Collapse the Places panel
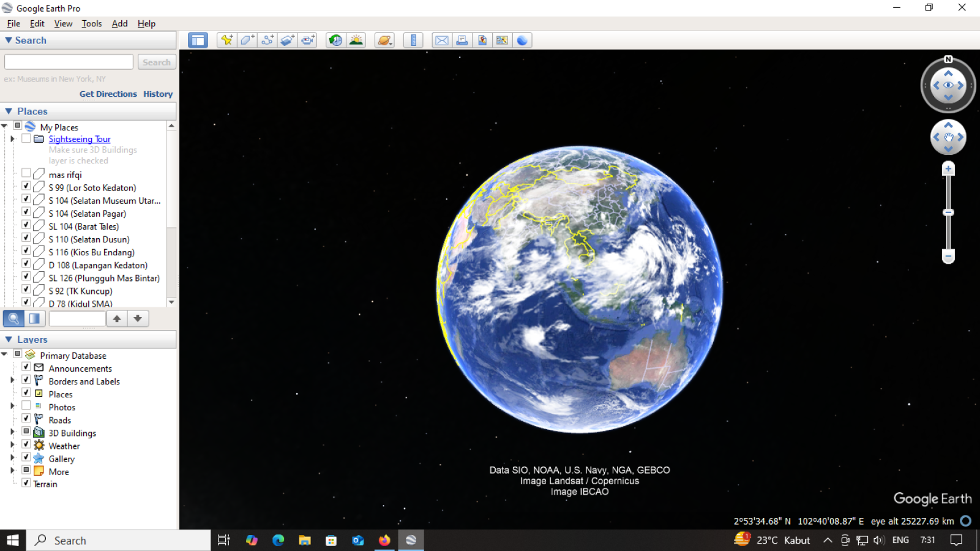Viewport: 980px width, 551px height. coord(9,111)
